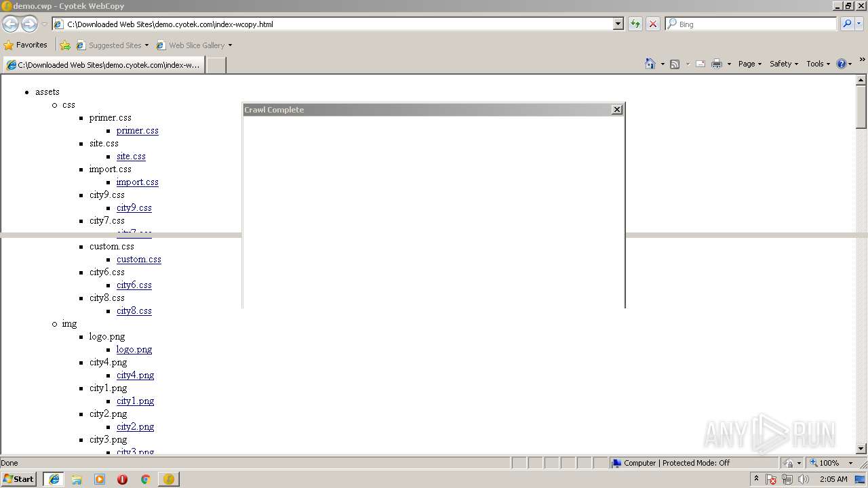Open a new blank tab

216,65
